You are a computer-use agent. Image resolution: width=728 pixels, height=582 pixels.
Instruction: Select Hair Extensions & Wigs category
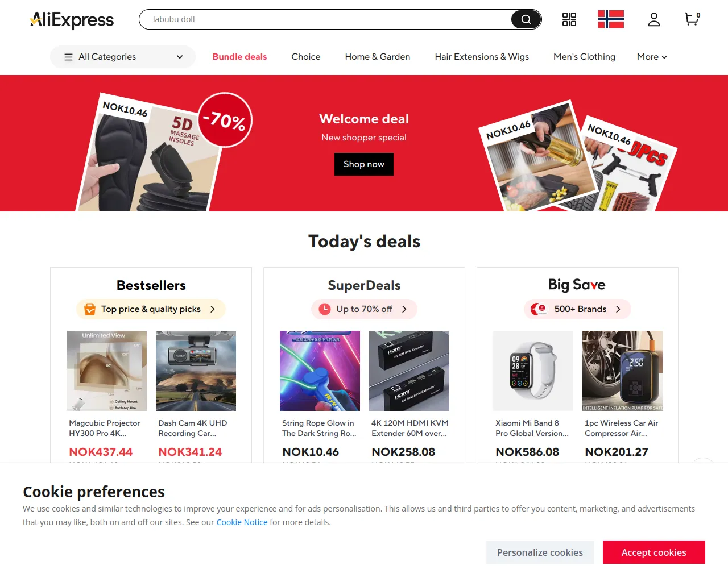[x=482, y=57]
